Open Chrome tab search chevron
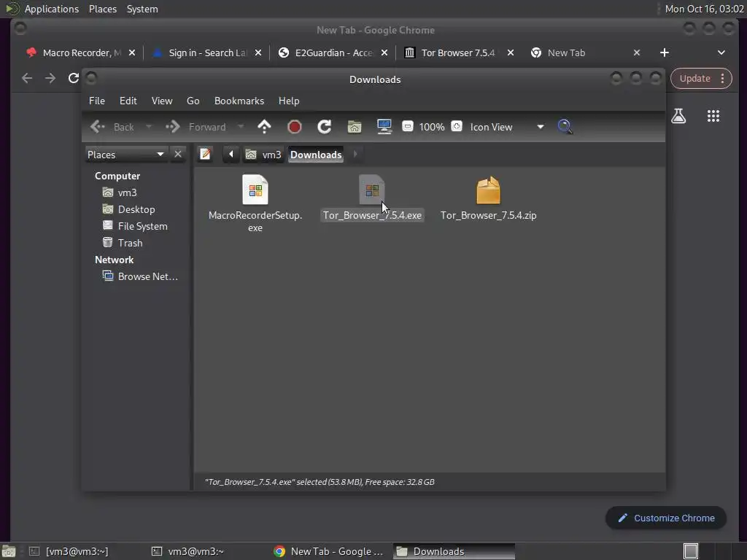 pyautogui.click(x=721, y=52)
